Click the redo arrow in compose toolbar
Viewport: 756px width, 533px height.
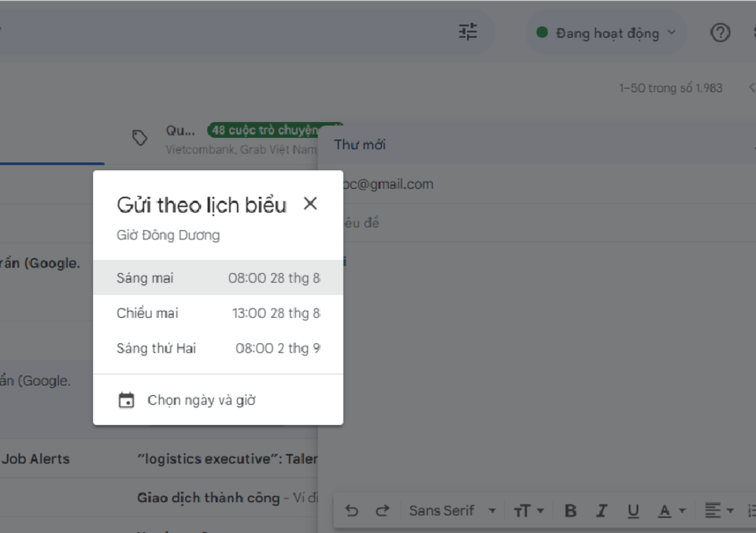pos(382,511)
